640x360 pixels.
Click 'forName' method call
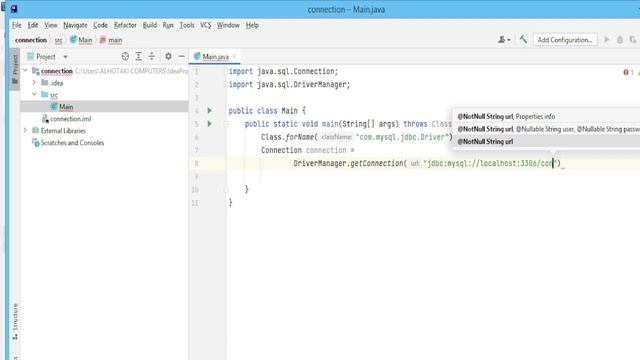(300, 137)
